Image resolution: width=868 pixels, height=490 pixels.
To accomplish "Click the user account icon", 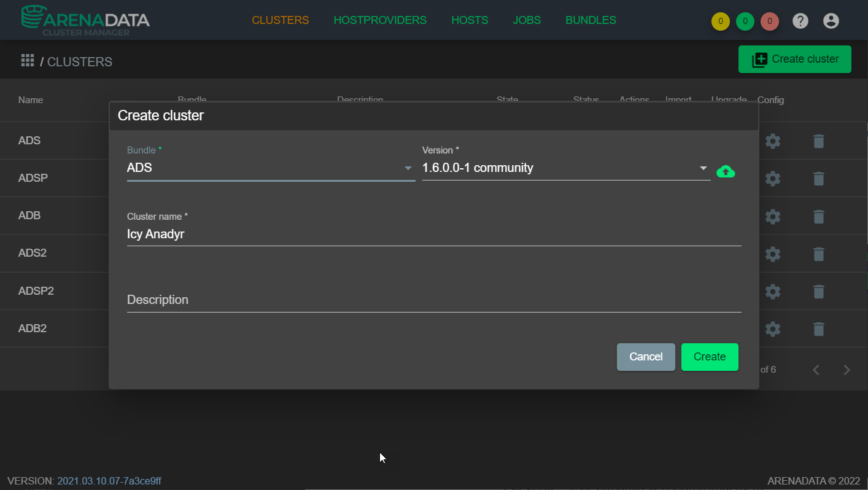I will coord(831,20).
